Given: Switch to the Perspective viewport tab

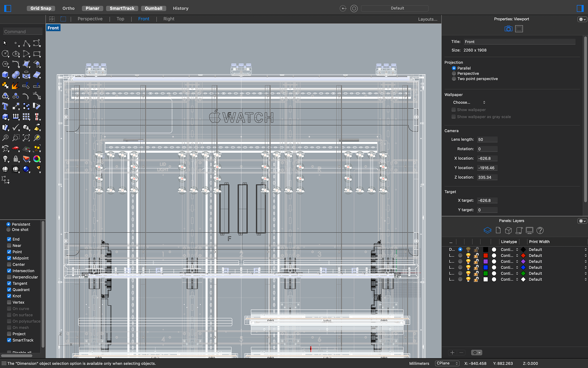Looking at the screenshot, I should point(90,19).
